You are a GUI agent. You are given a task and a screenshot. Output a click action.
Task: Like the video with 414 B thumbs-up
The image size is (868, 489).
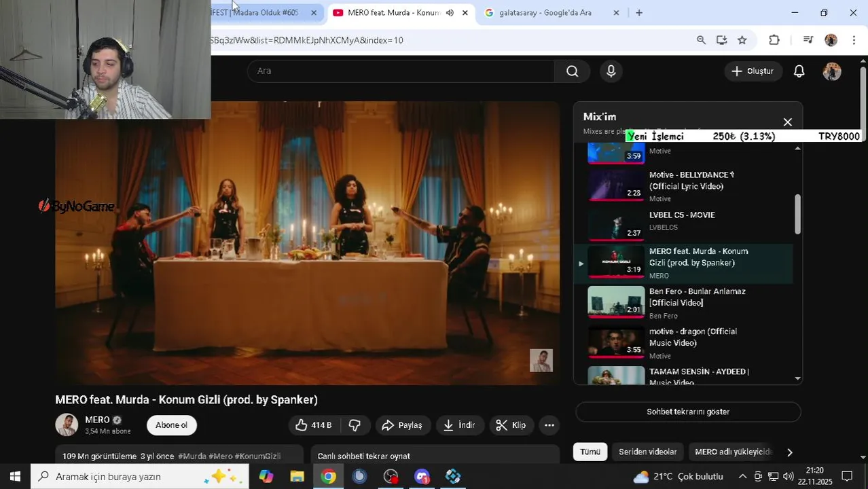click(313, 425)
